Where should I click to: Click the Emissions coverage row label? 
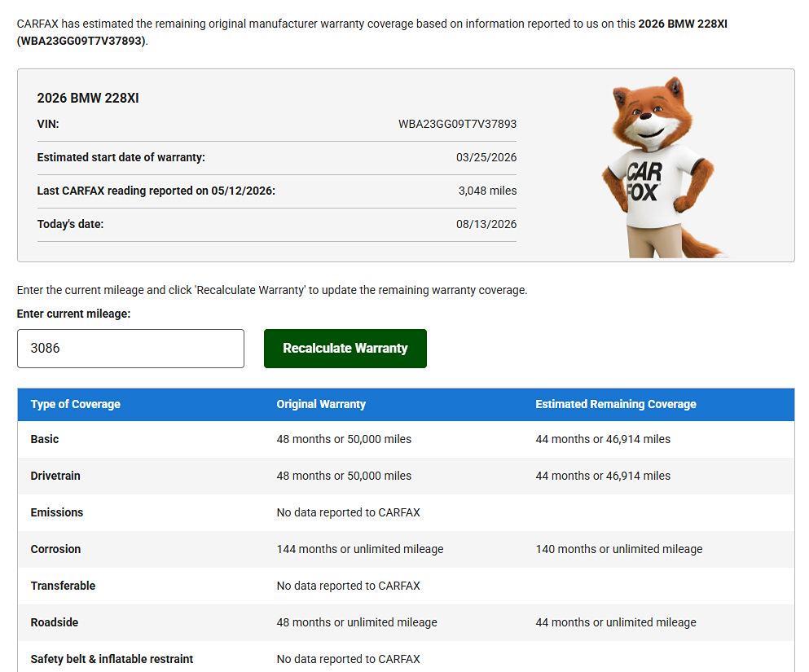[57, 512]
